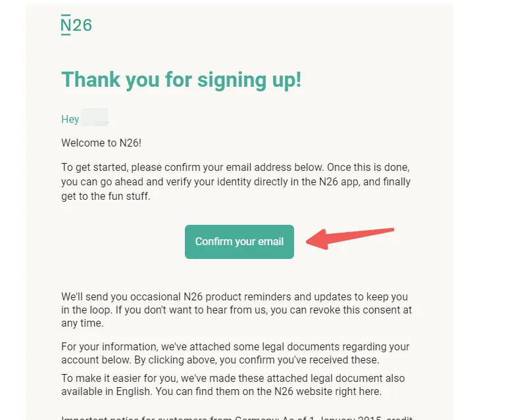The width and height of the screenshot is (527, 420).
Task: Click the blurred recipient name after Hey
Action: click(95, 118)
